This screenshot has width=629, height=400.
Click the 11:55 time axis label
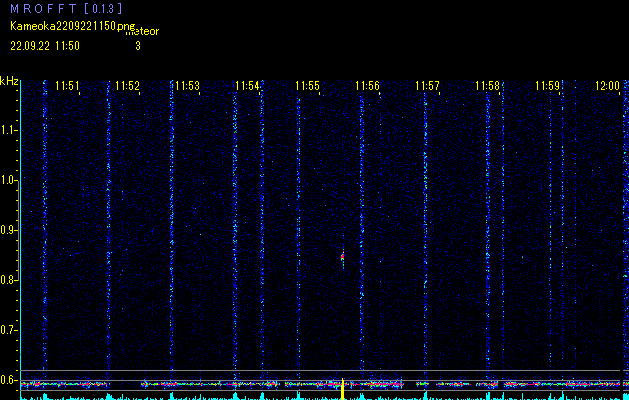(x=307, y=86)
